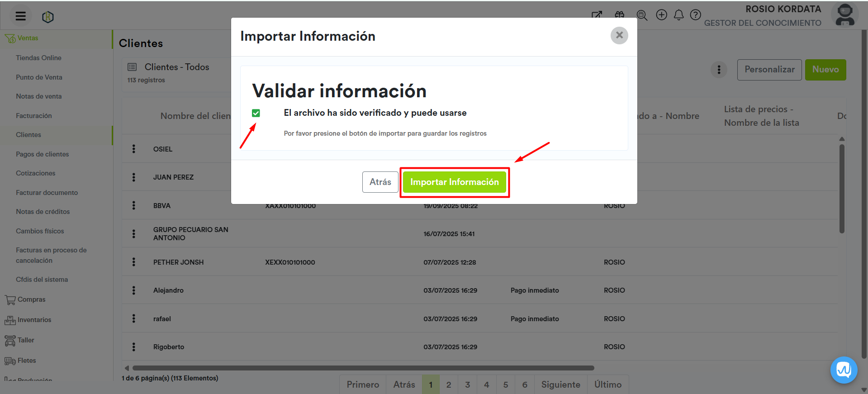Click the green Importar Información button
This screenshot has height=394, width=868.
point(454,182)
